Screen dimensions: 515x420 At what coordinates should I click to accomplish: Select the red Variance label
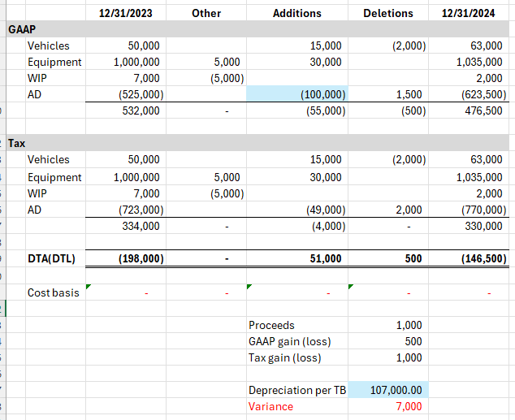pyautogui.click(x=270, y=406)
